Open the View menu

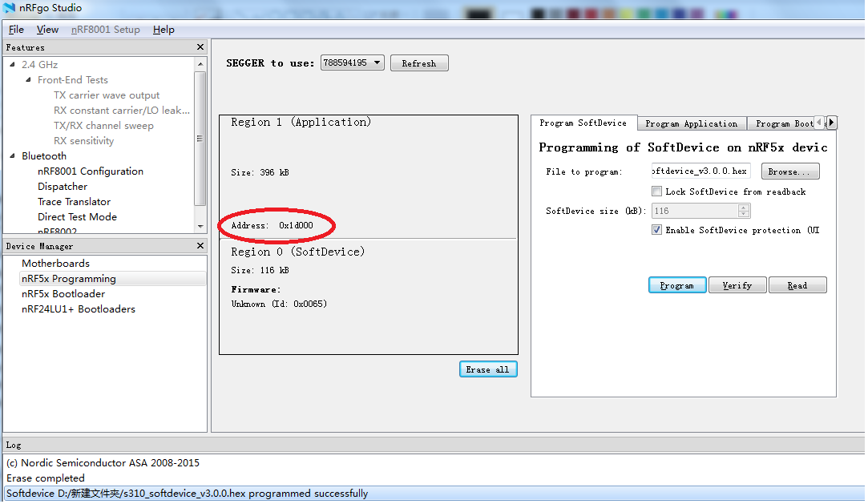[47, 30]
